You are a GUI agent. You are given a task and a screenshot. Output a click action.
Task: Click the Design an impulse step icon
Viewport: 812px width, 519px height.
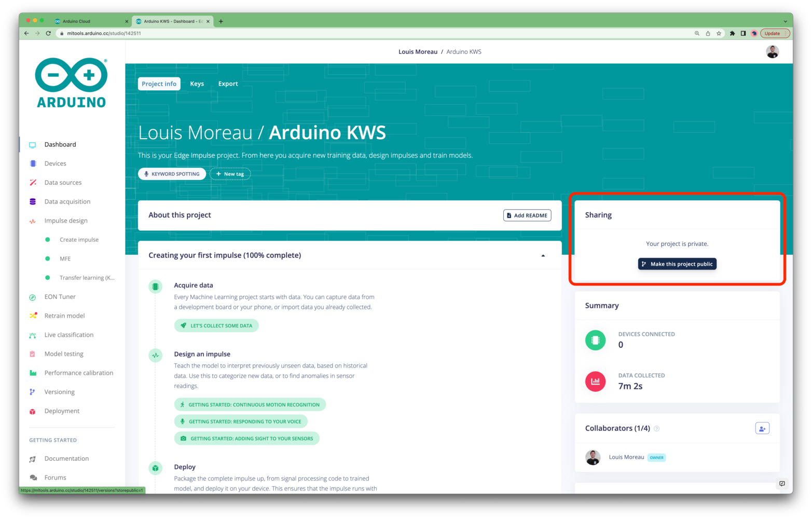pyautogui.click(x=155, y=356)
